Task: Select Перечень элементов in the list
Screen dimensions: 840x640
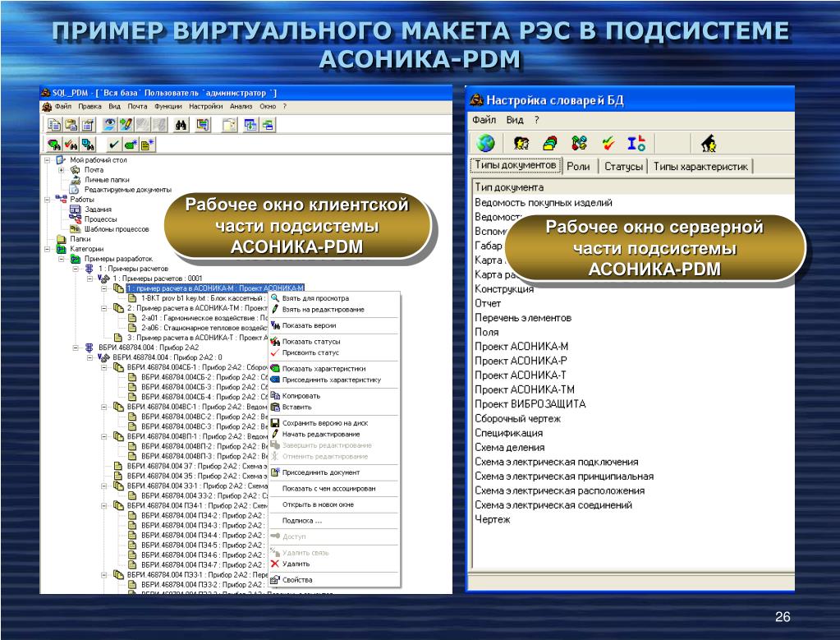Action: point(523,318)
